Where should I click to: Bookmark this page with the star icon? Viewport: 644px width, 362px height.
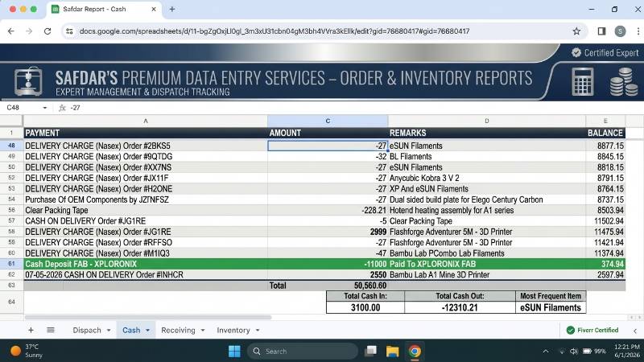pos(576,31)
